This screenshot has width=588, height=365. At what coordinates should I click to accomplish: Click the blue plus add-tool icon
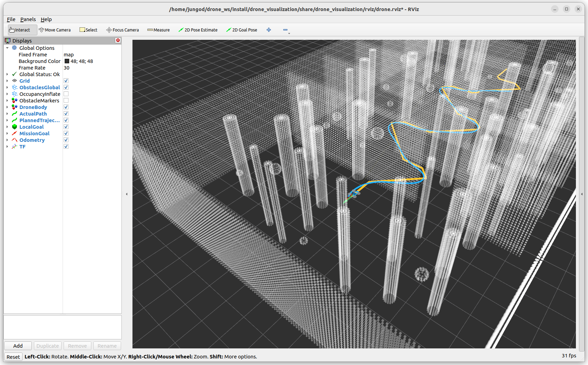coord(269,30)
